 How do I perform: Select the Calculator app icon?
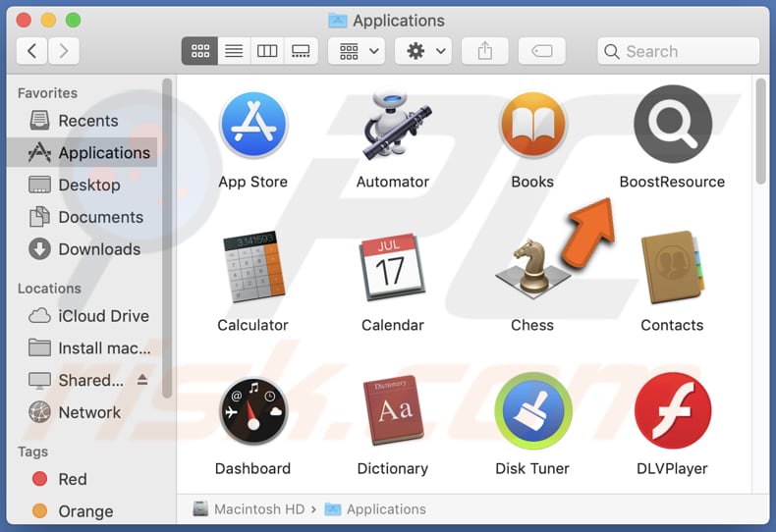pyautogui.click(x=253, y=266)
